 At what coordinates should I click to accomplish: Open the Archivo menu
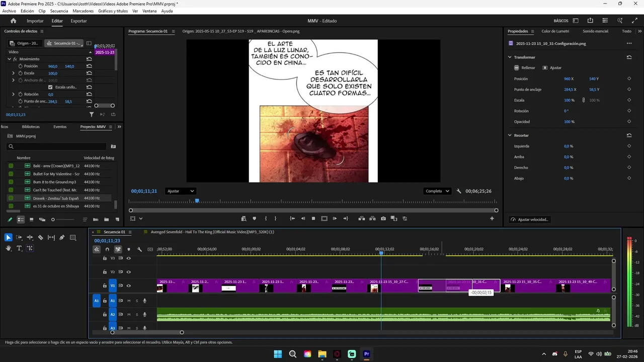coord(9,11)
